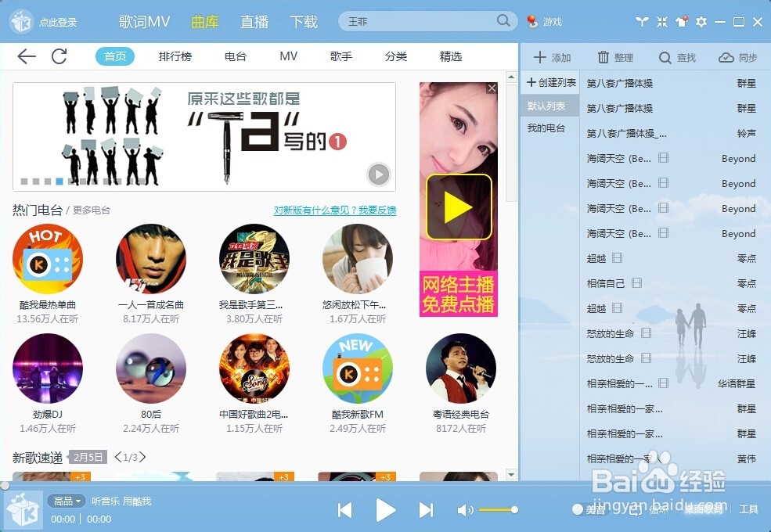Open the 酷我最热单曲 radio station
This screenshot has height=532, width=771.
coord(48,259)
